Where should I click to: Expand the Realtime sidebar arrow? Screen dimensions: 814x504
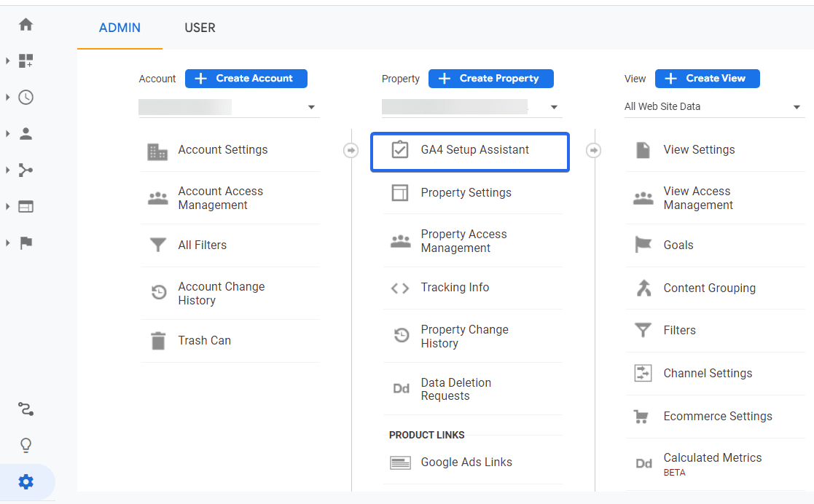(x=7, y=97)
